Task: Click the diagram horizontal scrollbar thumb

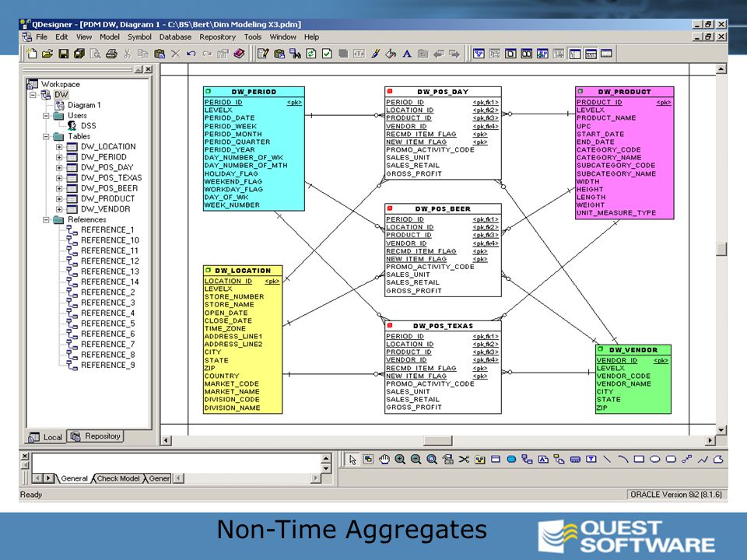Action: [438, 440]
